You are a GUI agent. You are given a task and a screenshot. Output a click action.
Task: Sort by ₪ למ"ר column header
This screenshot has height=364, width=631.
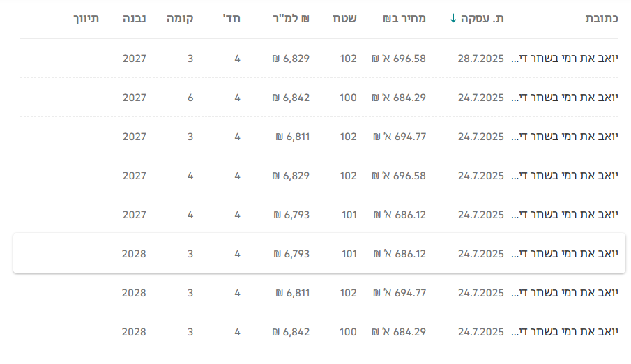coord(290,19)
